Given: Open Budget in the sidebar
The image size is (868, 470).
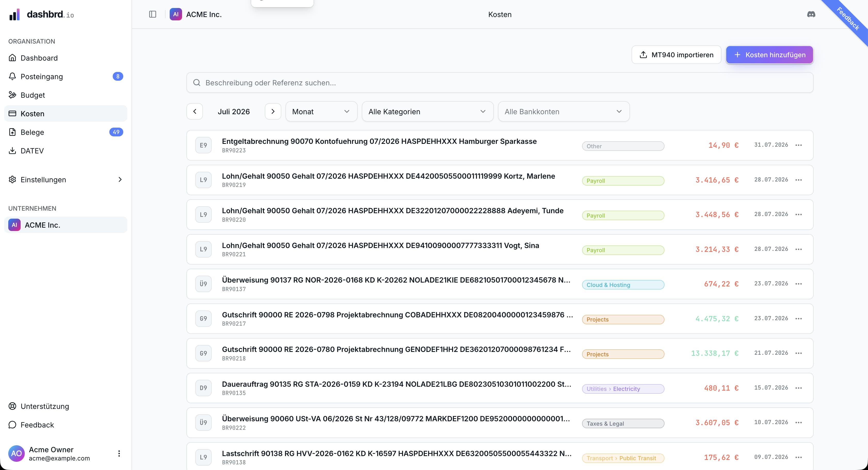Looking at the screenshot, I should click(x=66, y=95).
